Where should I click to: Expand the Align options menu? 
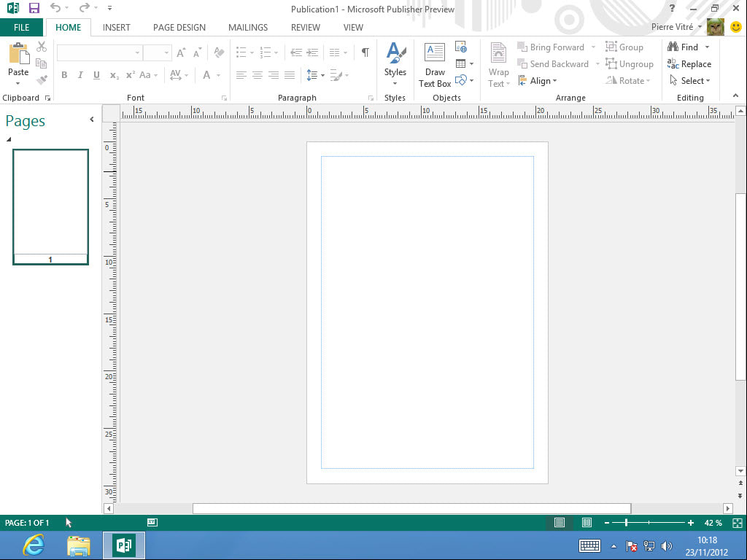538,81
